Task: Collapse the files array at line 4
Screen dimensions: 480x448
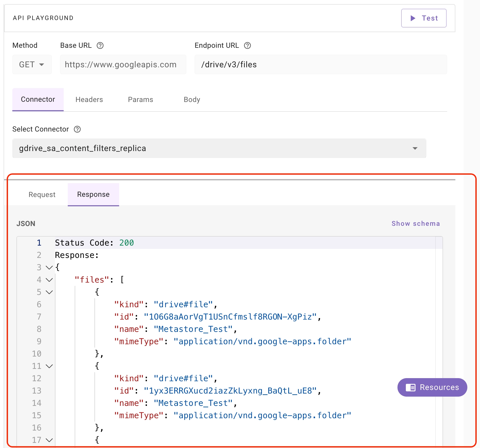Action: 49,280
